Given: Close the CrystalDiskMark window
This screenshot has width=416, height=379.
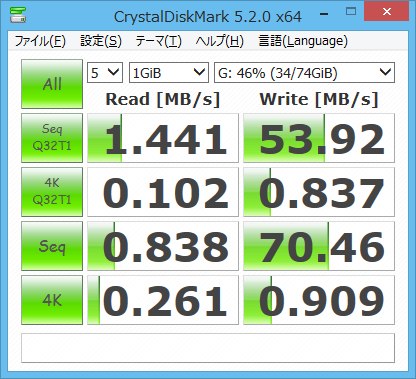Looking at the screenshot, I should click(387, 11).
